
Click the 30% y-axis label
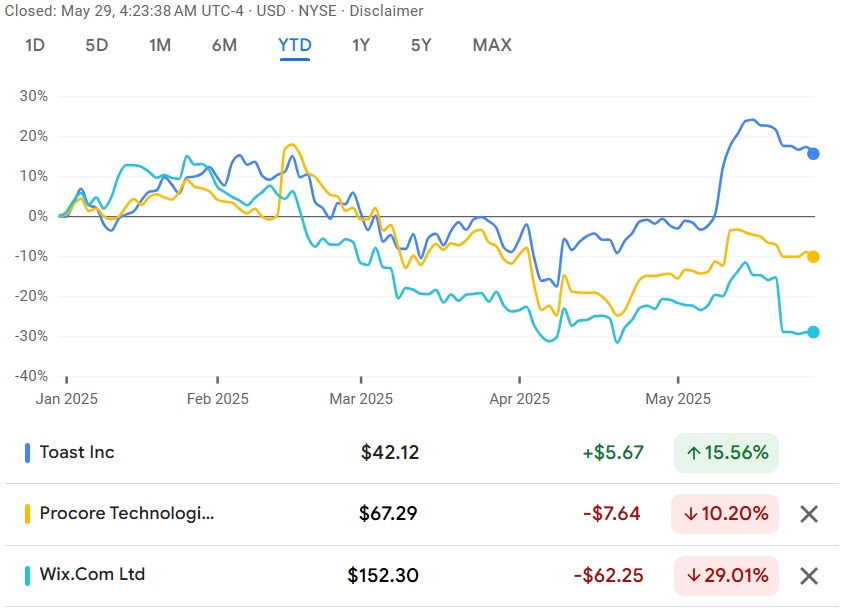pos(34,96)
